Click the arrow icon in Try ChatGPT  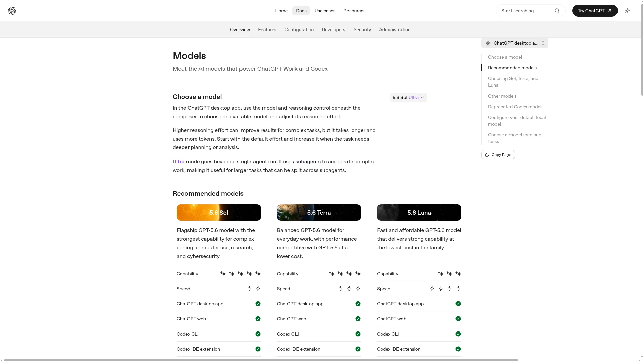point(610,11)
